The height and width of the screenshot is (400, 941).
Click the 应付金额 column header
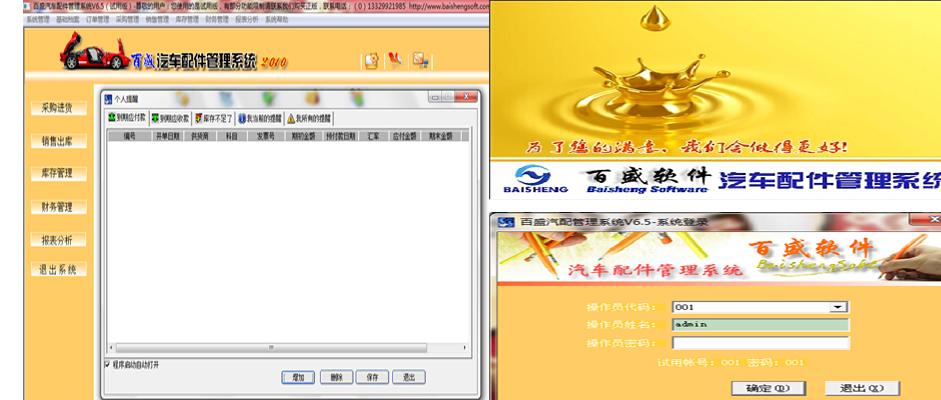pyautogui.click(x=404, y=136)
